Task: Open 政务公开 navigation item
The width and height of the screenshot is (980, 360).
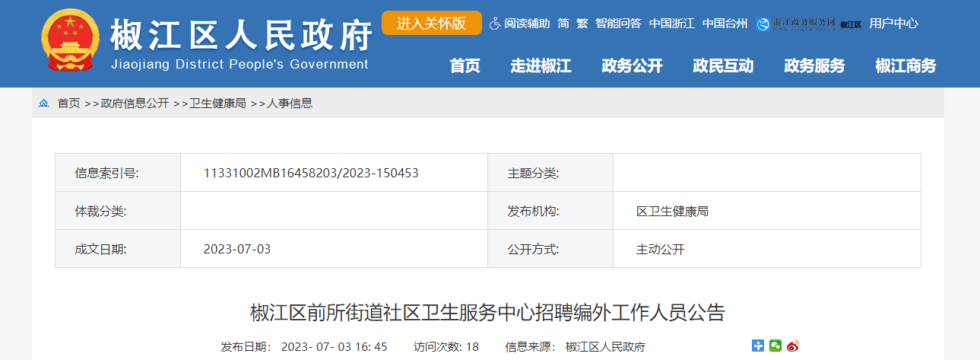Action: pos(632,66)
